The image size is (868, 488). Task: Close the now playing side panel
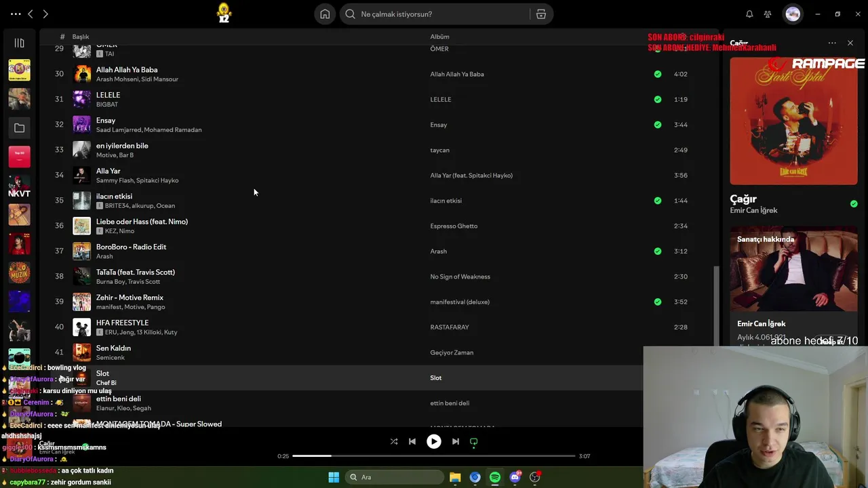[850, 43]
